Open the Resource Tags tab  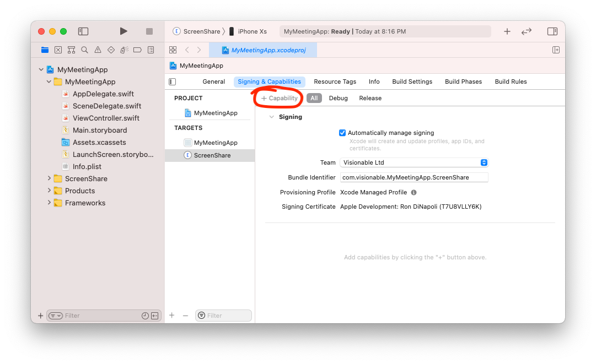pyautogui.click(x=335, y=82)
